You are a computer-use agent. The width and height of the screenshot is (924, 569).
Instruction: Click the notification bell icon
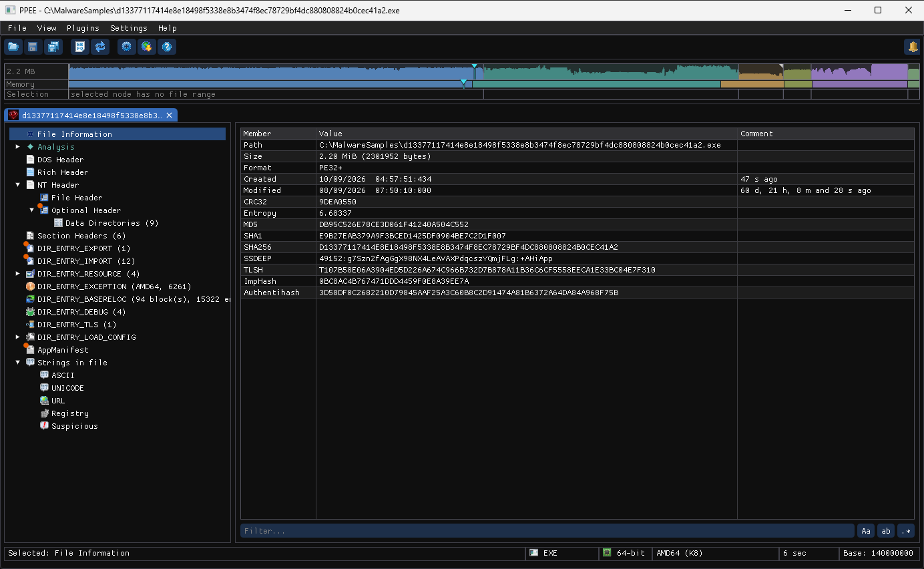(x=912, y=47)
